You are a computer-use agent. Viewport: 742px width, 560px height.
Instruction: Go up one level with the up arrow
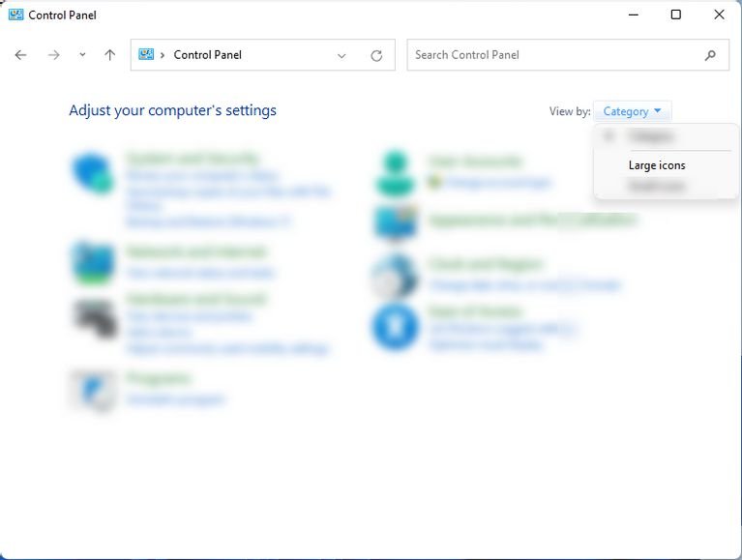(109, 55)
